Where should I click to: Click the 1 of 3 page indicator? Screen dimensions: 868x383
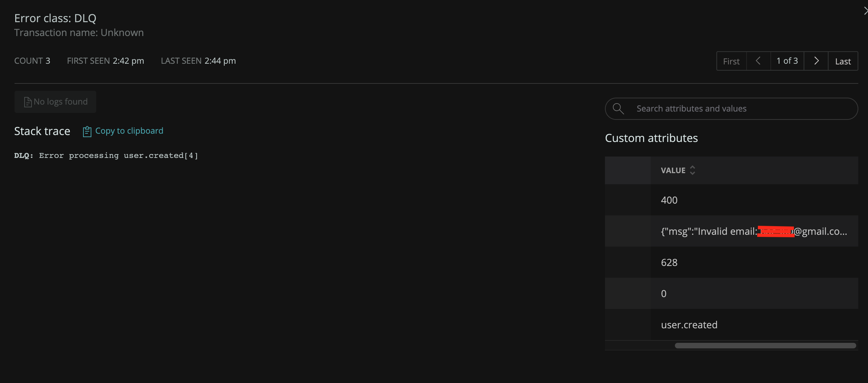[x=787, y=61]
